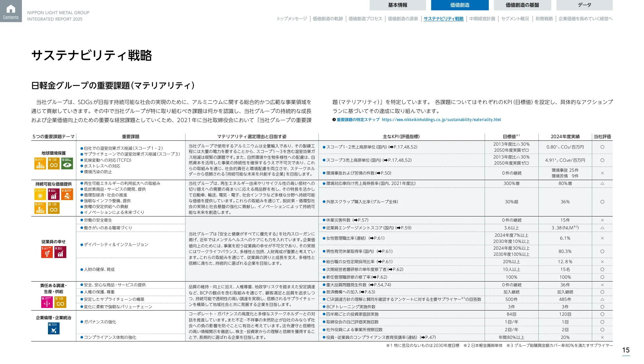
Task: Click the SDG 7 clean energy icon
Action: (40, 194)
